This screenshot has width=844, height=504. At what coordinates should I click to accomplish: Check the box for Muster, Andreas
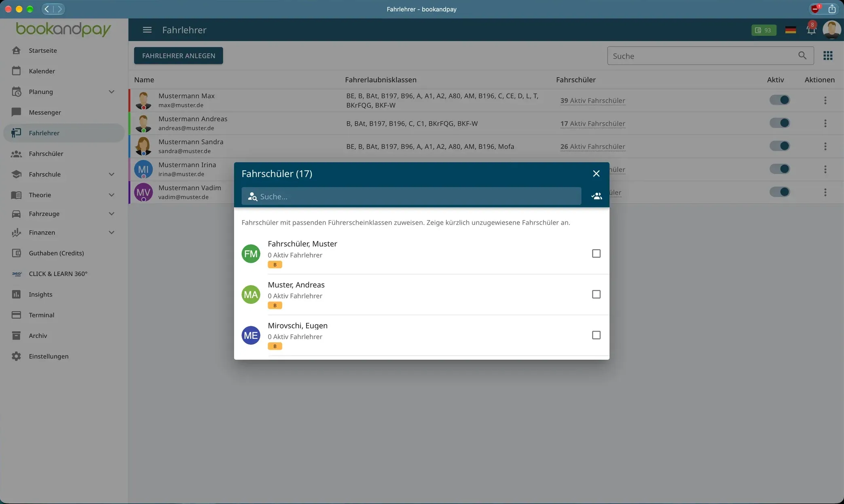pyautogui.click(x=596, y=295)
